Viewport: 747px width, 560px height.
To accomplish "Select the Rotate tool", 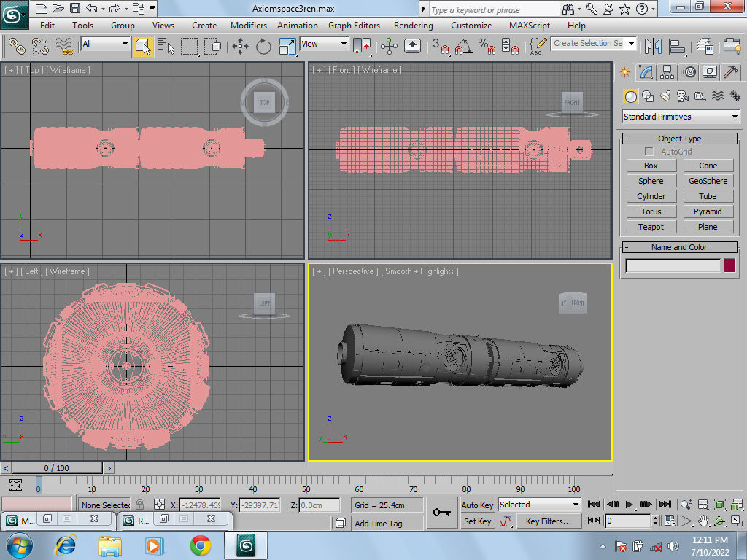I will [263, 46].
